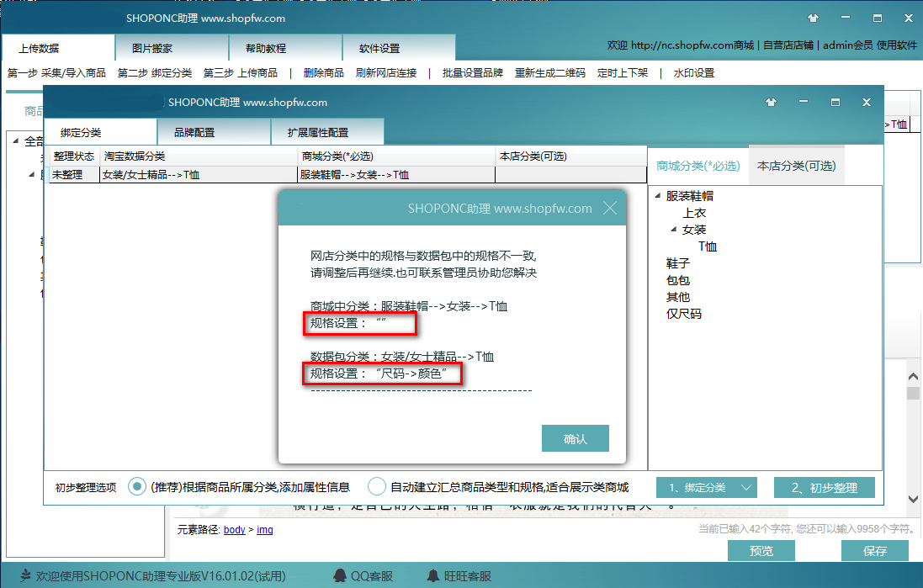Click the 整理状态 column header
The width and height of the screenshot is (923, 588).
coord(74,156)
